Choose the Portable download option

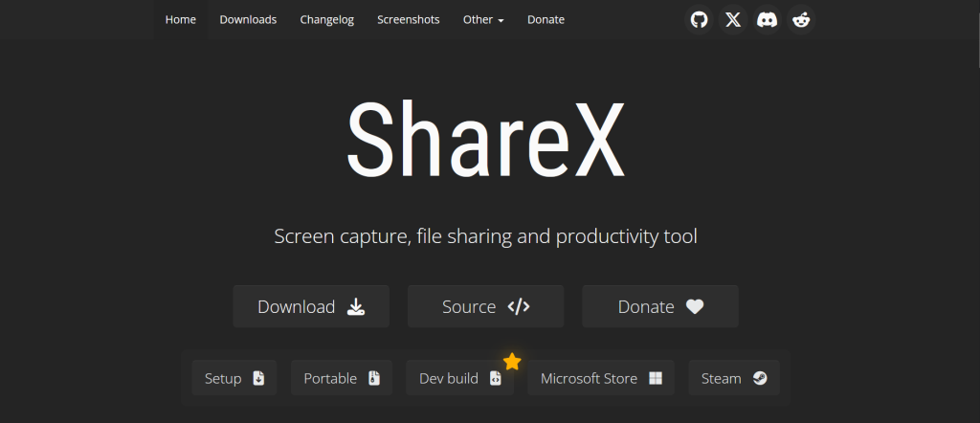click(x=342, y=378)
